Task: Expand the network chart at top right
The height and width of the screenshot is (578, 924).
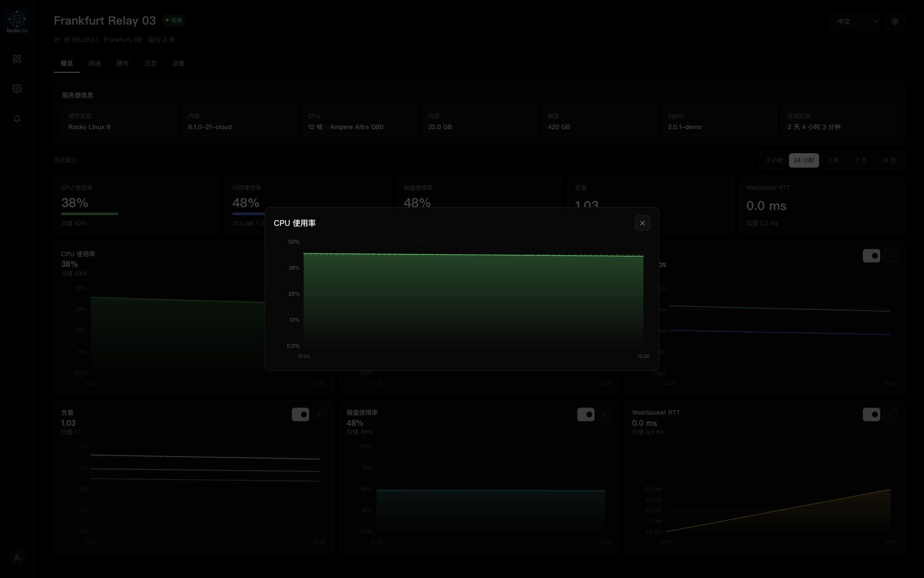Action: coord(890,256)
